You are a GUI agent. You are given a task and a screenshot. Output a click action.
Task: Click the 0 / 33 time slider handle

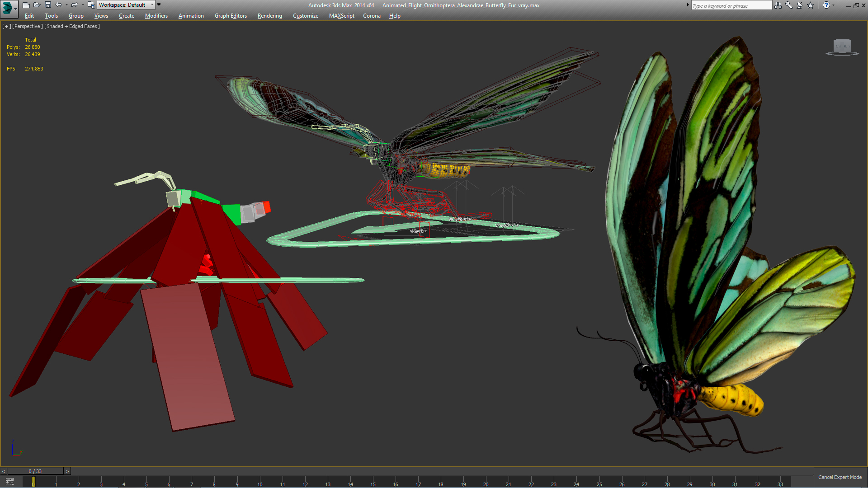(35, 471)
